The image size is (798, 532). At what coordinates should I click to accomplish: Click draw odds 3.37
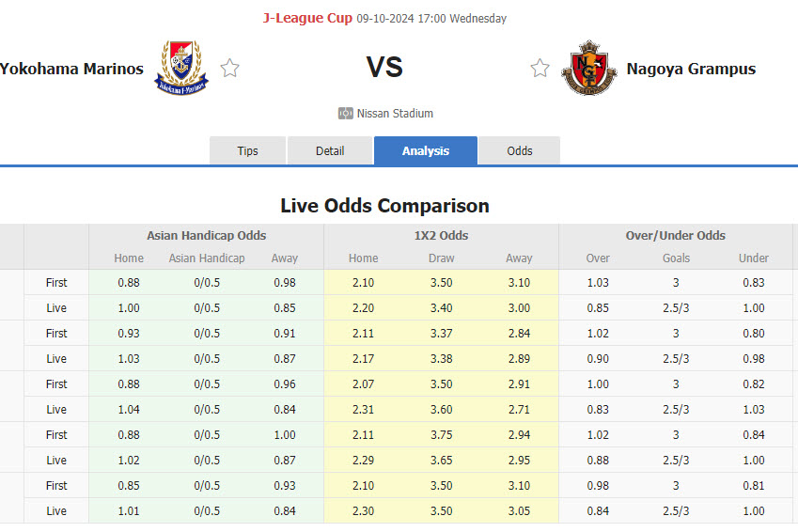click(441, 334)
